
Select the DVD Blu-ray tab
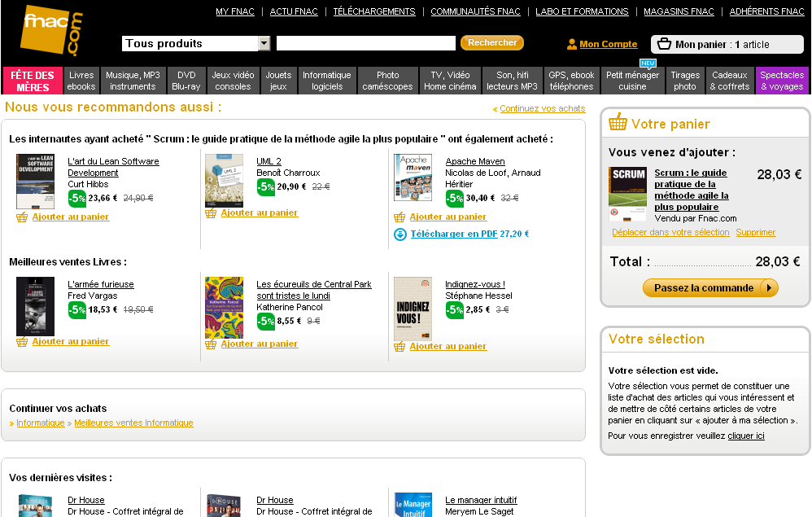pos(186,81)
